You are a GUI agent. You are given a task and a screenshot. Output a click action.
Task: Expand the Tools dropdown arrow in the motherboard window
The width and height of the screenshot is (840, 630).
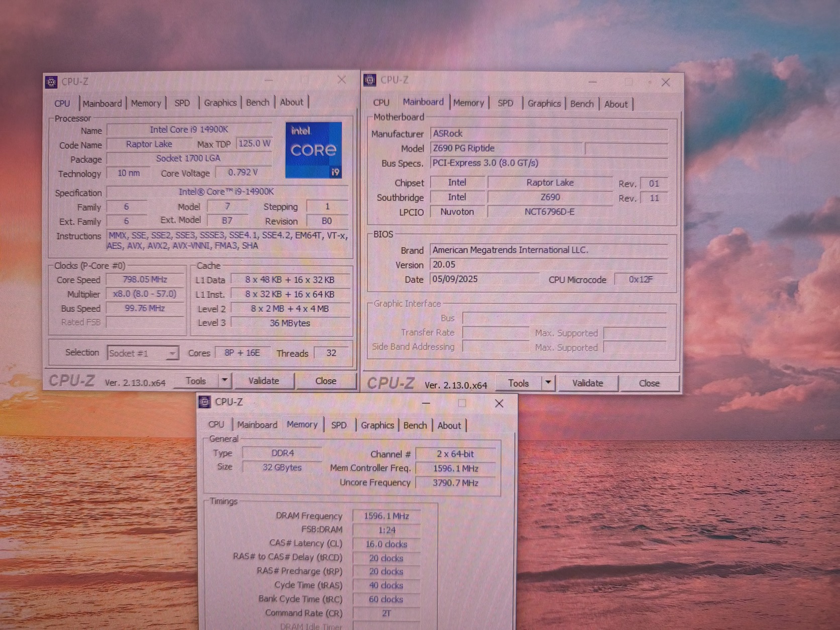pos(548,383)
